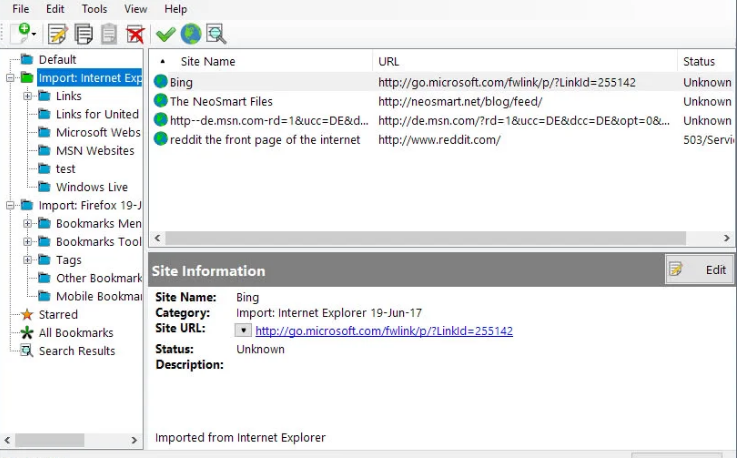
Task: Collapse the Import: Internet Explorer node
Action: click(x=10, y=78)
